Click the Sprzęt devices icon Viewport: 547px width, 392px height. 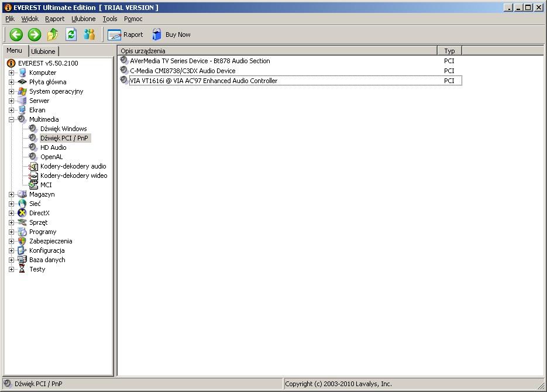[22, 222]
